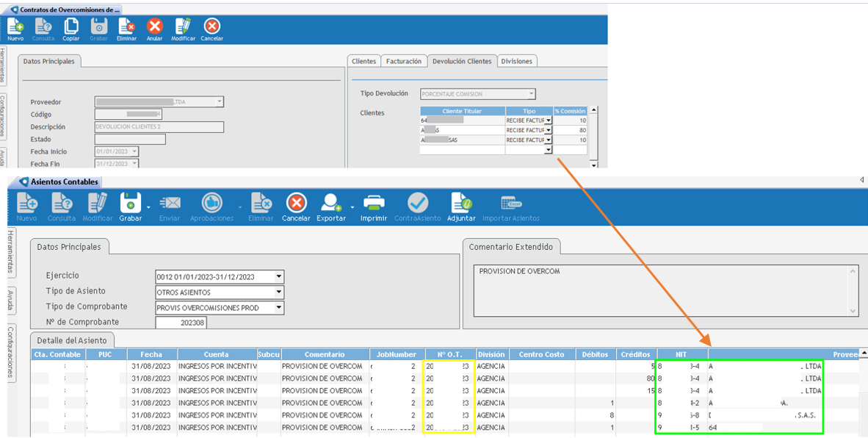Screen dimensions: 868x438
Task: Select the Detalle del Asiento tab
Action: tap(72, 340)
